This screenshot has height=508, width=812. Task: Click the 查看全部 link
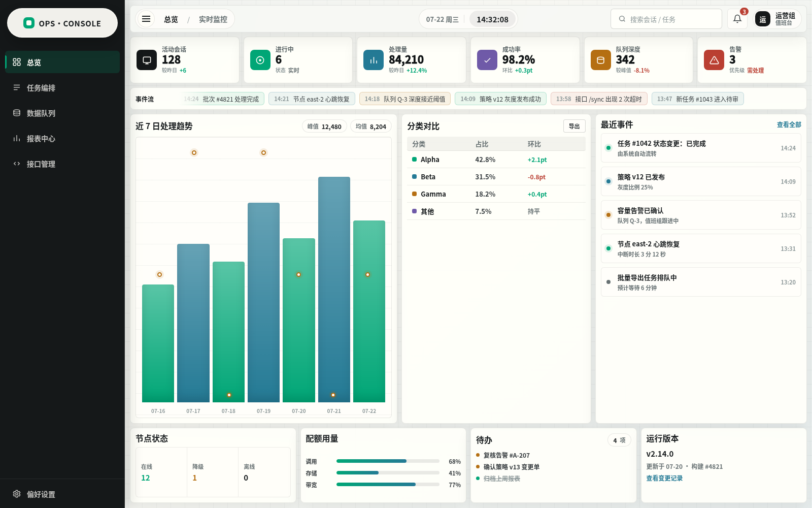(x=789, y=124)
